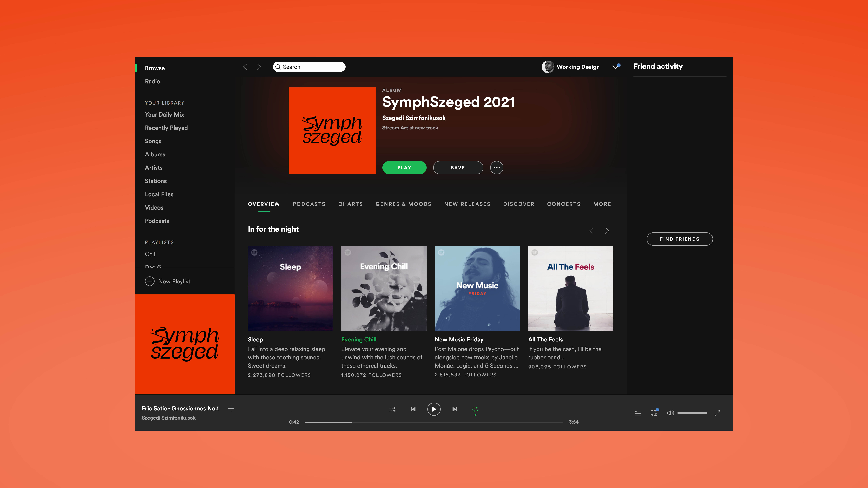Mute the volume speaker icon
Image resolution: width=868 pixels, height=488 pixels.
coord(671,413)
